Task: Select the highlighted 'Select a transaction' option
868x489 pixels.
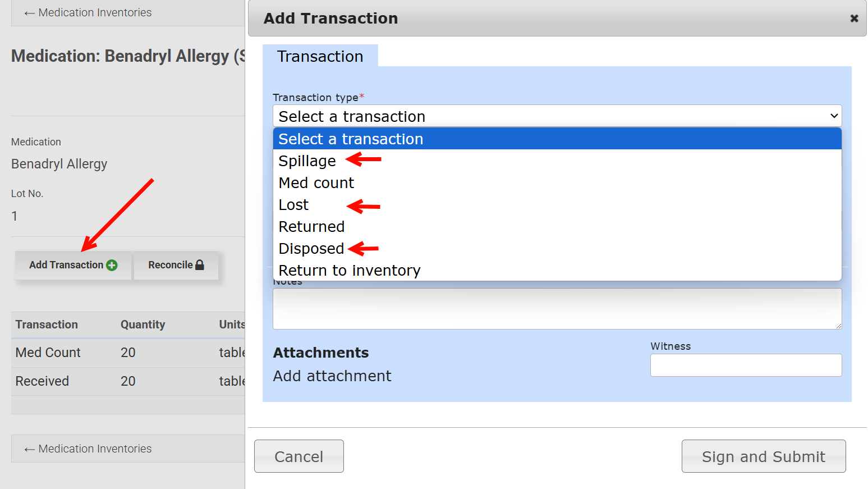Action: [x=351, y=139]
